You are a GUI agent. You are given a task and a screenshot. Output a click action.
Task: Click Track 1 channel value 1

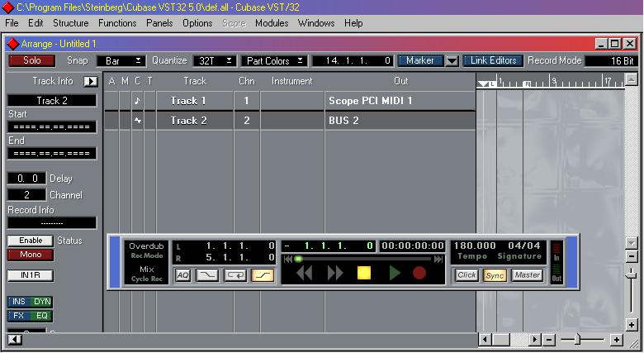coord(246,101)
